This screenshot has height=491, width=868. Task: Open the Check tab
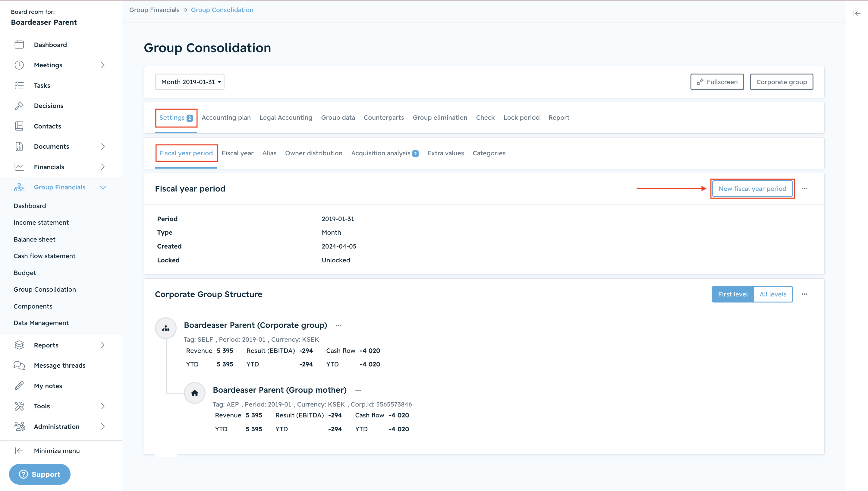485,118
